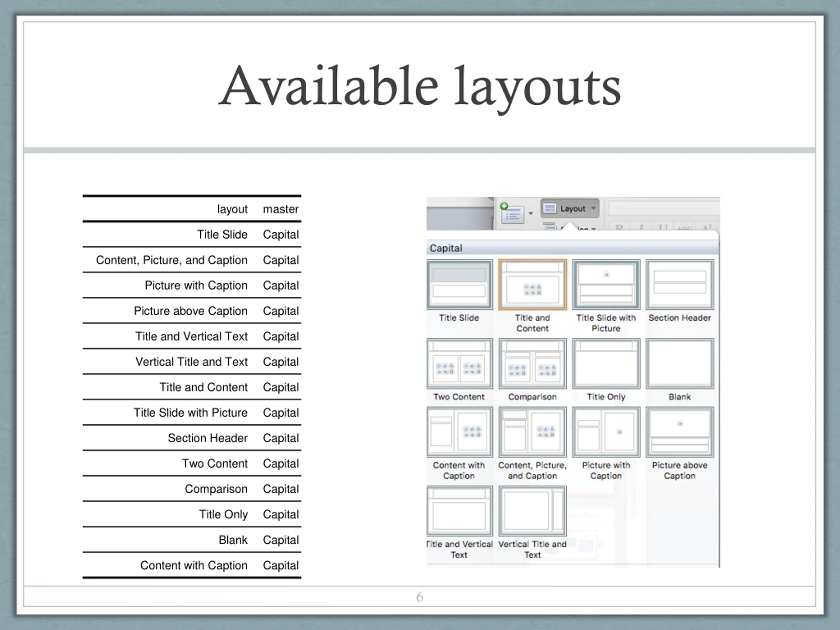Pick the Title Only layout thumbnail
Image resolution: width=840 pixels, height=630 pixels.
pyautogui.click(x=606, y=364)
